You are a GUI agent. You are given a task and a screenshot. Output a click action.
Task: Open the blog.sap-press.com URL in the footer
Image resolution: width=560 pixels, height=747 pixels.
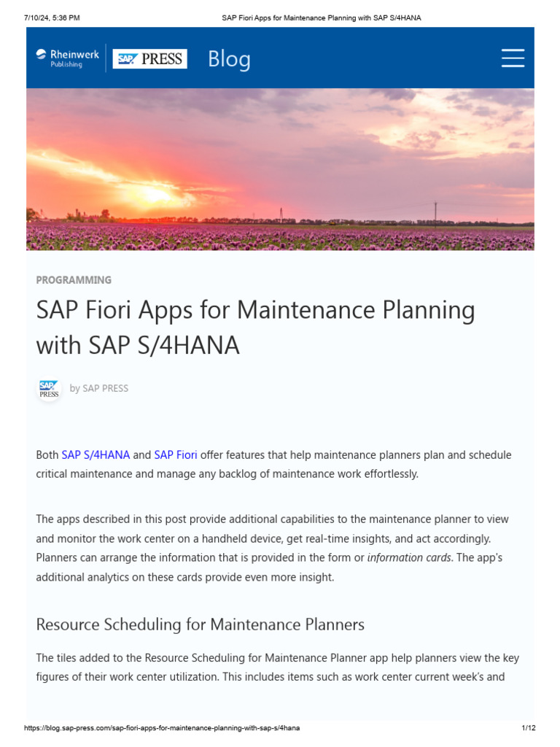[x=162, y=728]
